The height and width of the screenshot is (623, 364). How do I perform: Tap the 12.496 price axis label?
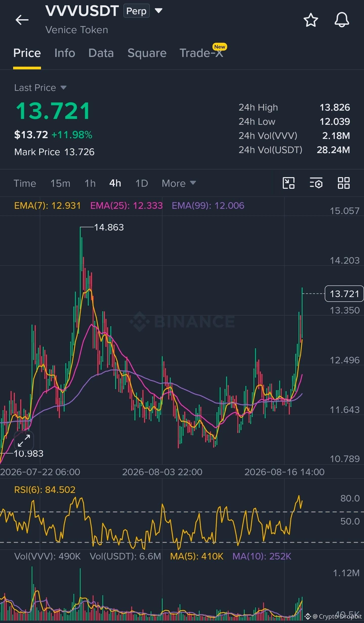(345, 360)
